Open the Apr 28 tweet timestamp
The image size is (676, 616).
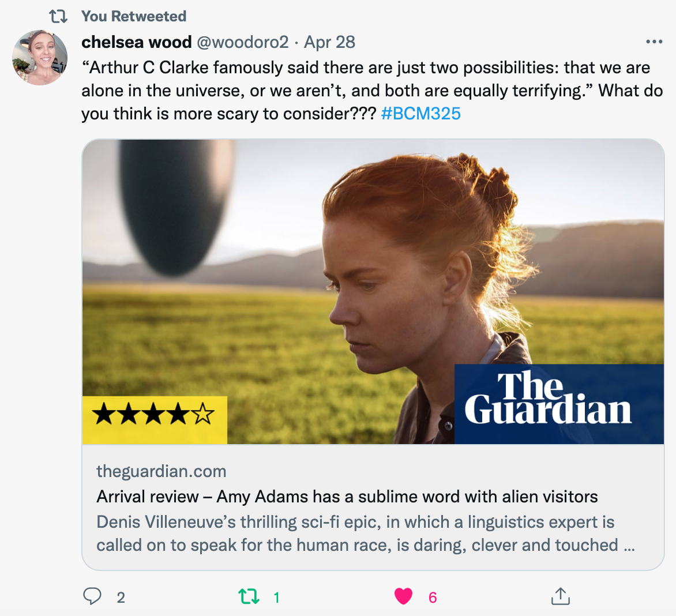click(329, 42)
